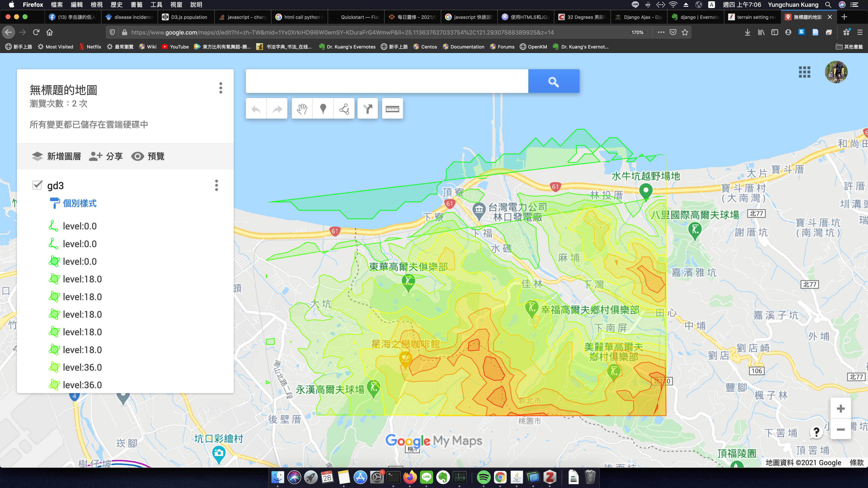
Task: Click 分享 share button
Action: 106,156
